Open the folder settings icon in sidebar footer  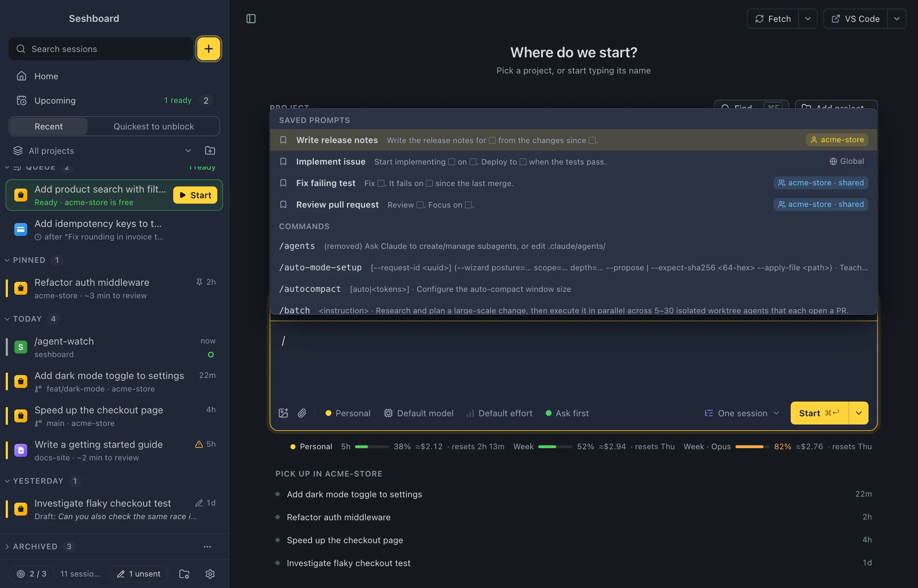click(184, 574)
